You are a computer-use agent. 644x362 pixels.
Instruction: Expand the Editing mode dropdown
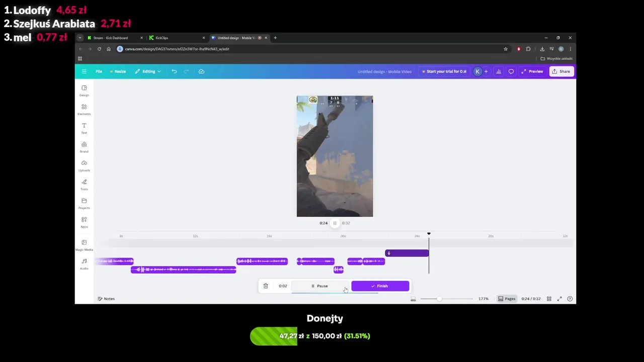click(148, 71)
